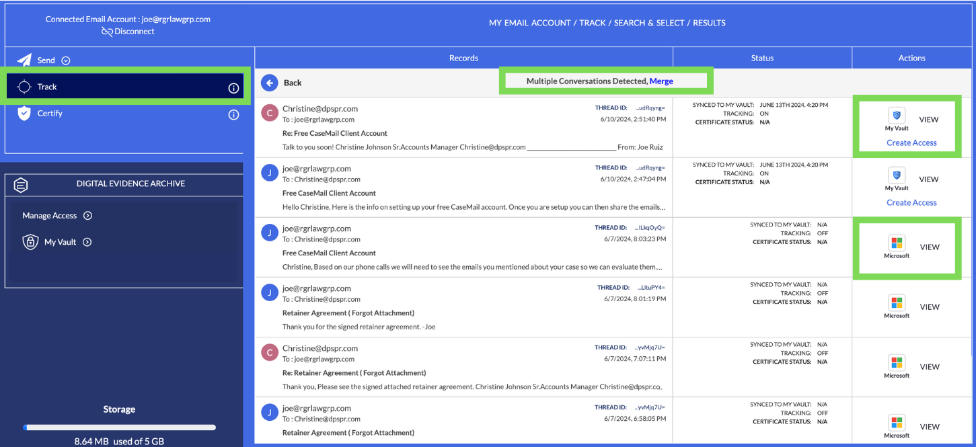Open Manage Access
The height and width of the screenshot is (447, 980).
[x=50, y=216]
